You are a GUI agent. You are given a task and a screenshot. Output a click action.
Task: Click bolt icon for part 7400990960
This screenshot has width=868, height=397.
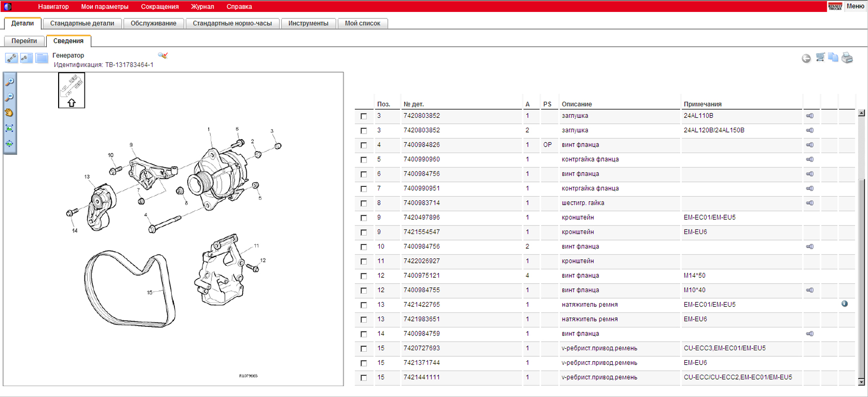[x=810, y=159]
